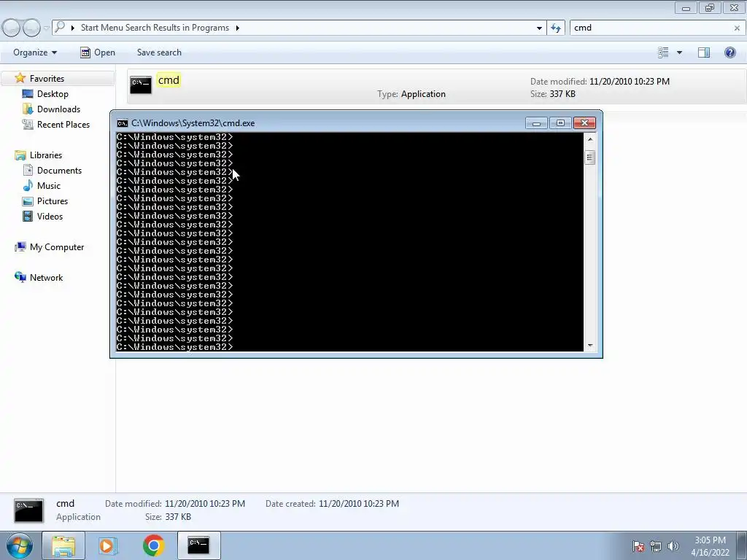Click the Size 337 KB in details pane
The width and height of the screenshot is (747, 560).
[x=178, y=517]
